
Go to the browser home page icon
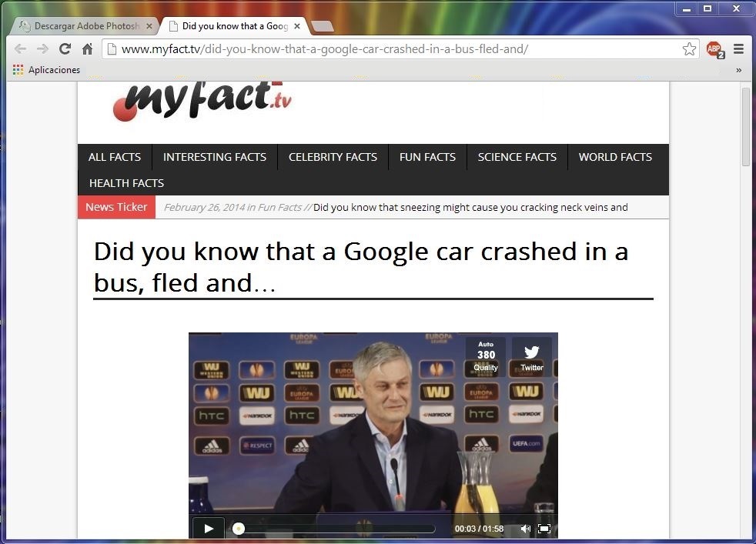(x=87, y=48)
